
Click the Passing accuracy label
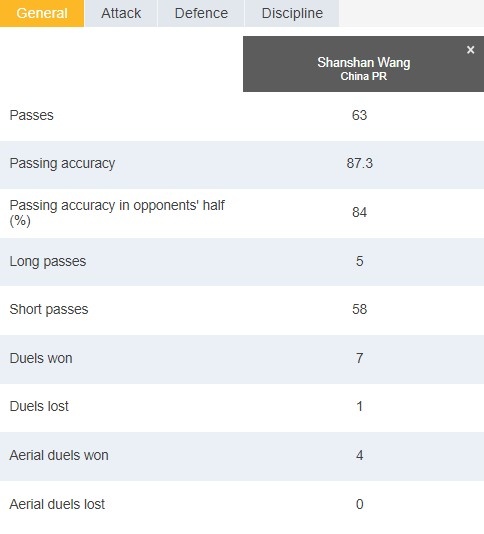pos(62,163)
